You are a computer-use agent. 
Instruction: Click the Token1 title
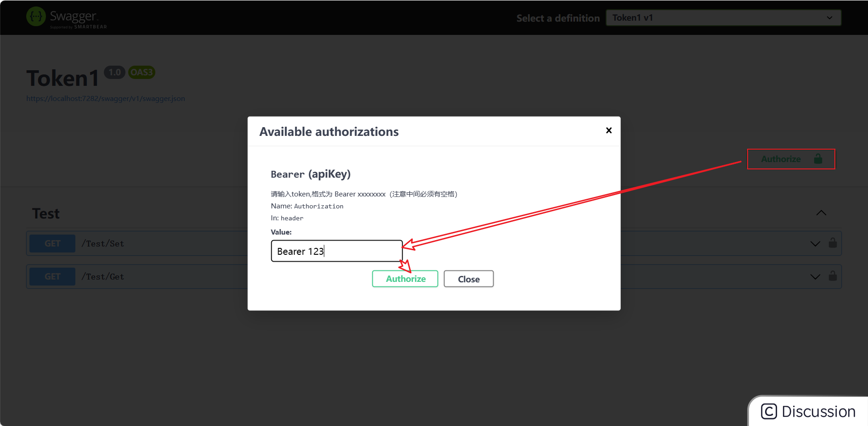[62, 78]
